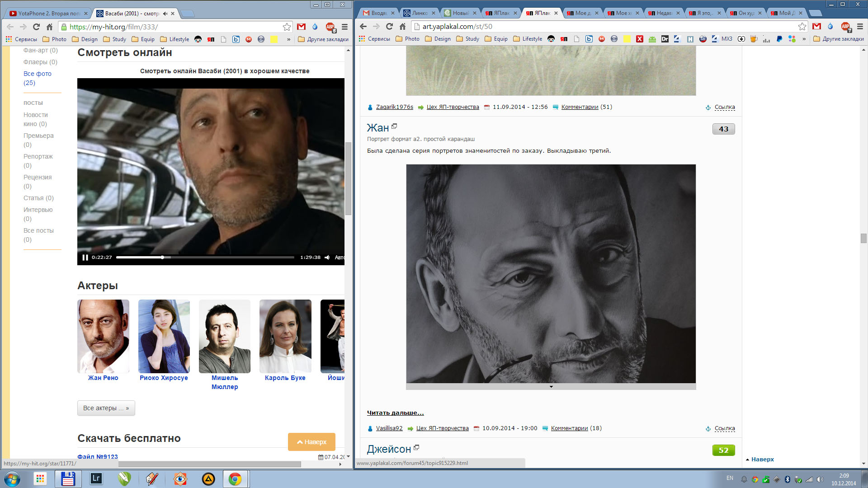Open the Все фото (25) link
868x488 pixels.
tap(38, 78)
